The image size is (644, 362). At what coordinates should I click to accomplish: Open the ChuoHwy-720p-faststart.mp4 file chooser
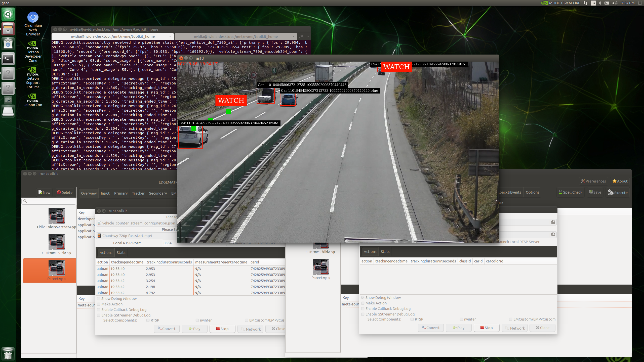137,236
